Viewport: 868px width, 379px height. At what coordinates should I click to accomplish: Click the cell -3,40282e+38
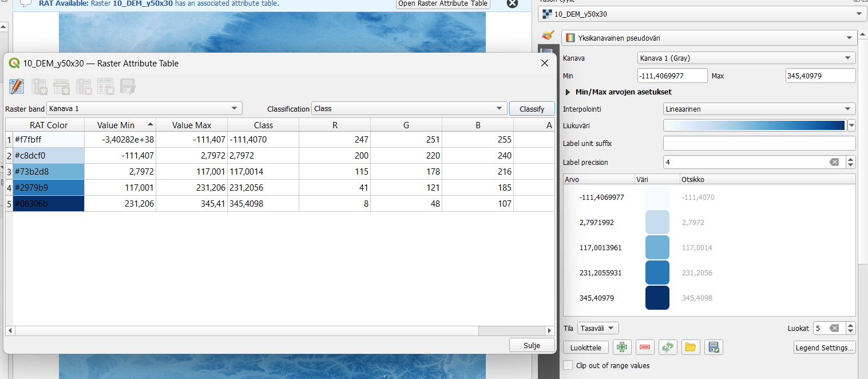pos(120,139)
